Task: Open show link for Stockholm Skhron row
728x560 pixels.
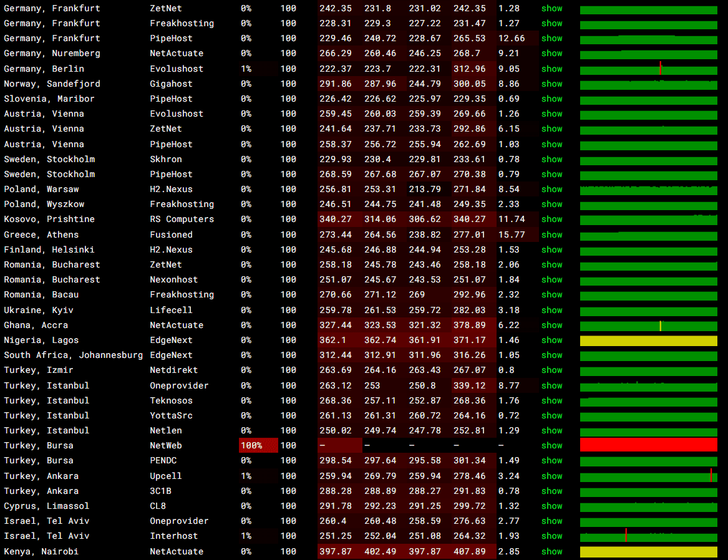Action: tap(551, 159)
